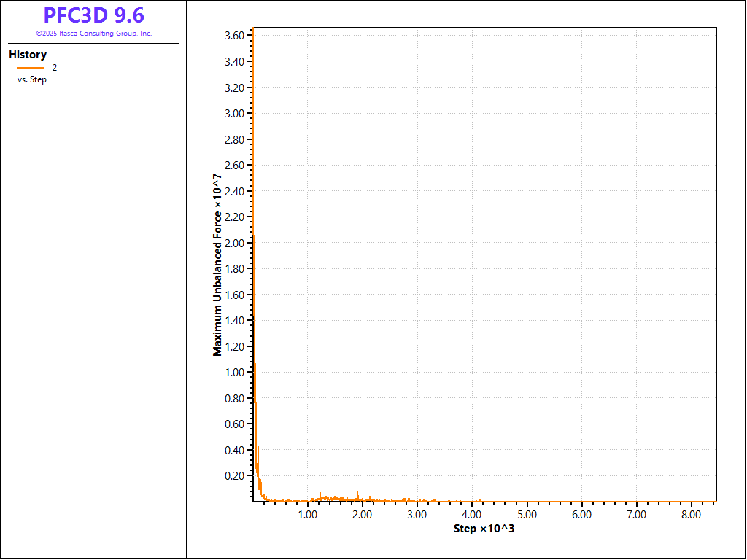This screenshot has width=747, height=560.
Task: Click the 3.00 y-axis tick label
Action: (234, 114)
